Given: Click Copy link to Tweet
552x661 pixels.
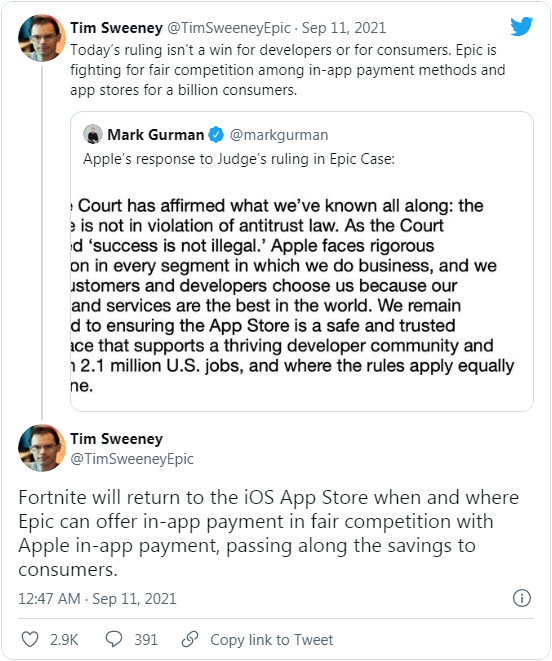Looking at the screenshot, I should pos(272,640).
